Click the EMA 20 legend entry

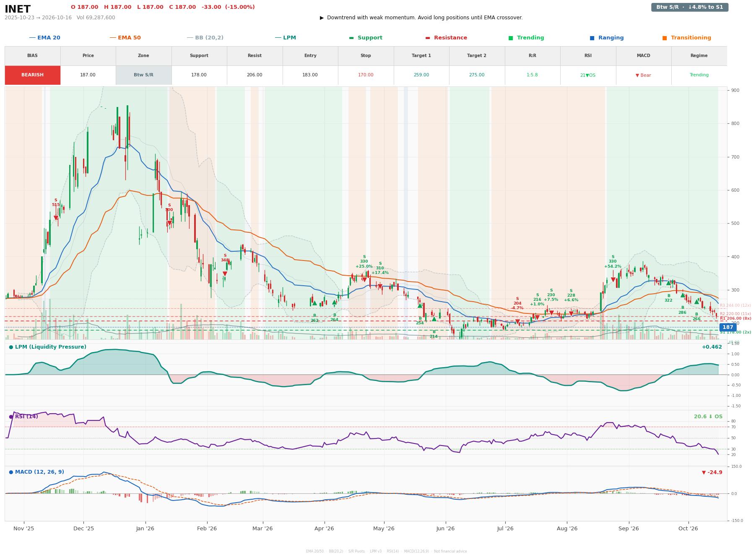click(44, 38)
